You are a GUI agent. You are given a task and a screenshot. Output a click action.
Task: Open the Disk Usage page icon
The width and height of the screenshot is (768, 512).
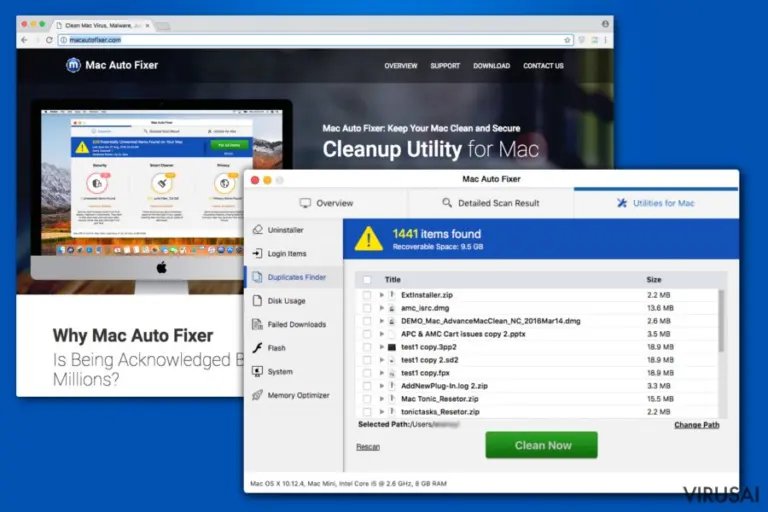pos(258,300)
